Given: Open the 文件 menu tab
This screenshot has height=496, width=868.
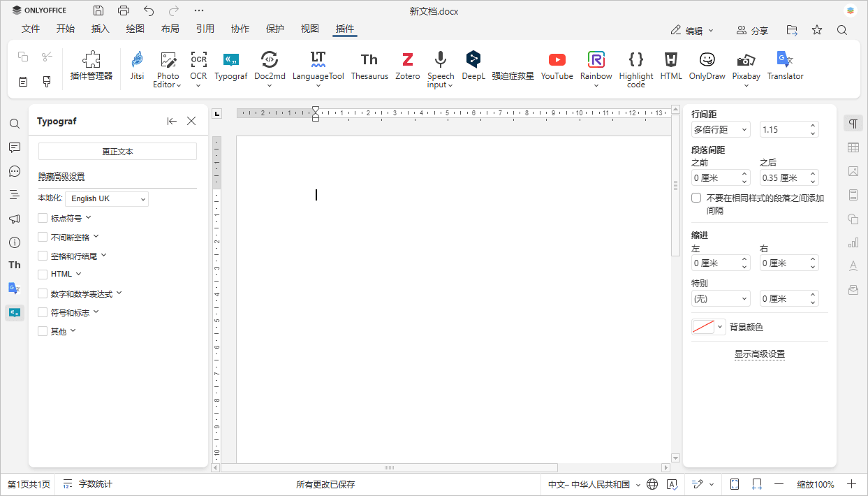Looking at the screenshot, I should [x=31, y=29].
